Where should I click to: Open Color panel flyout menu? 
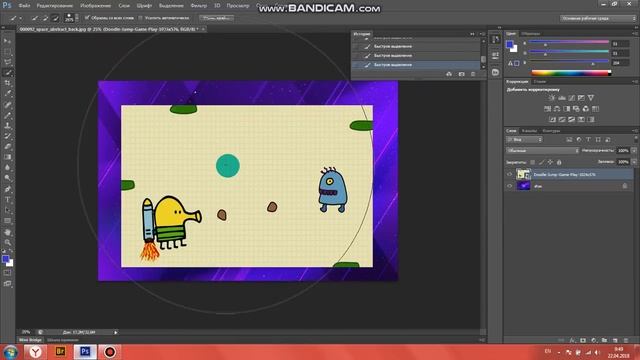coord(635,33)
